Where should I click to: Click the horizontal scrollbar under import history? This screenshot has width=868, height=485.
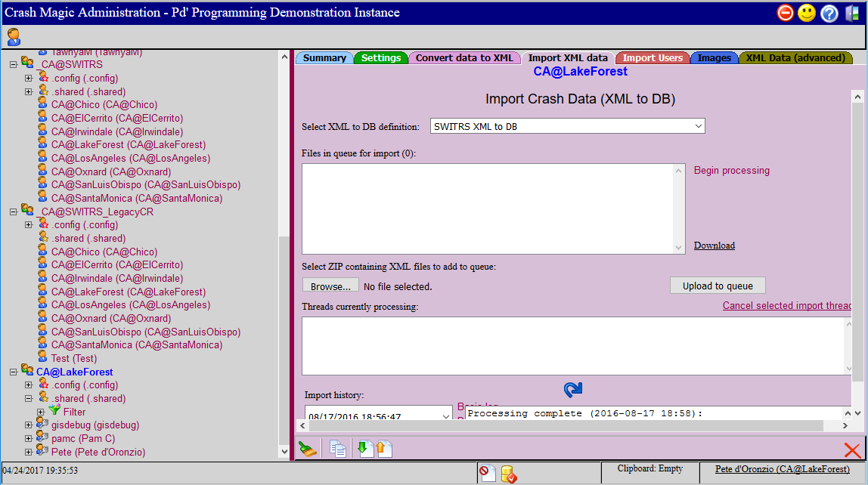(x=573, y=425)
